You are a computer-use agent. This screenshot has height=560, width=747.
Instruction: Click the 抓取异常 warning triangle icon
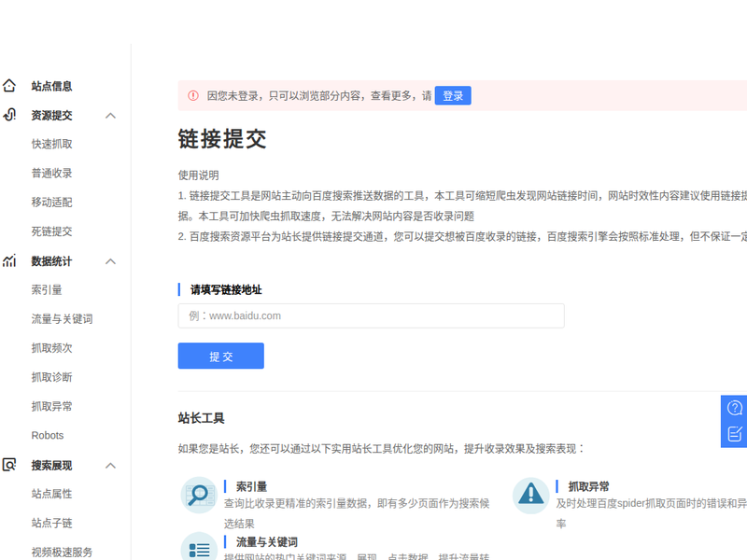pyautogui.click(x=530, y=495)
